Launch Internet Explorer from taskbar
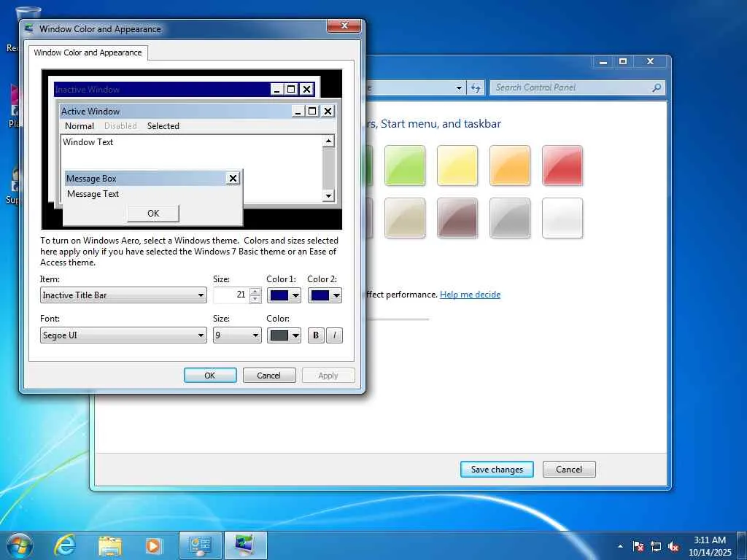The image size is (747, 560). tap(65, 545)
